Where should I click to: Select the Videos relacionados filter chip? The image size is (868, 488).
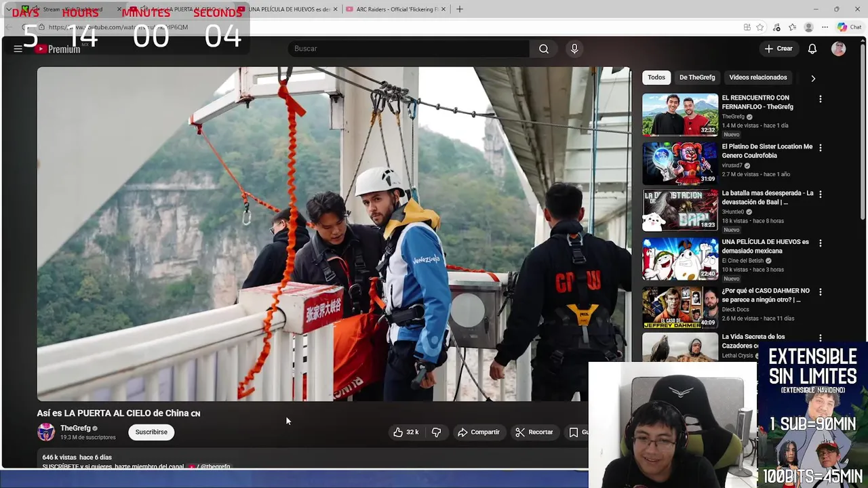point(758,77)
